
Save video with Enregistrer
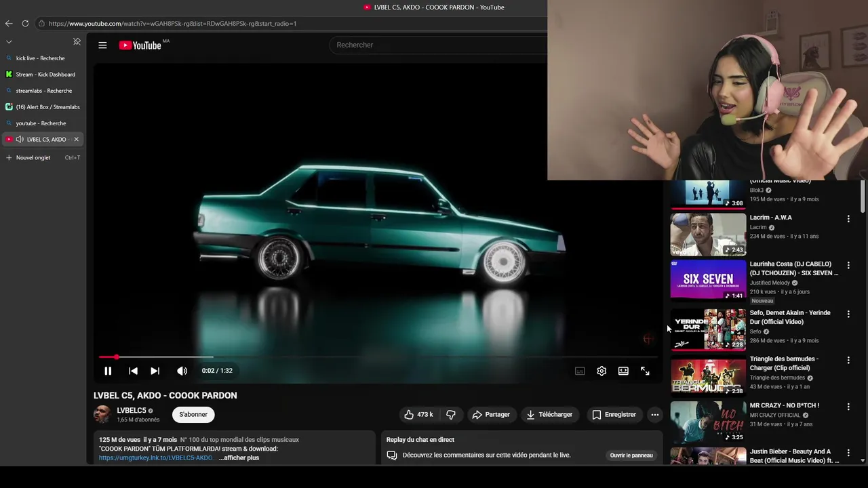pos(614,414)
